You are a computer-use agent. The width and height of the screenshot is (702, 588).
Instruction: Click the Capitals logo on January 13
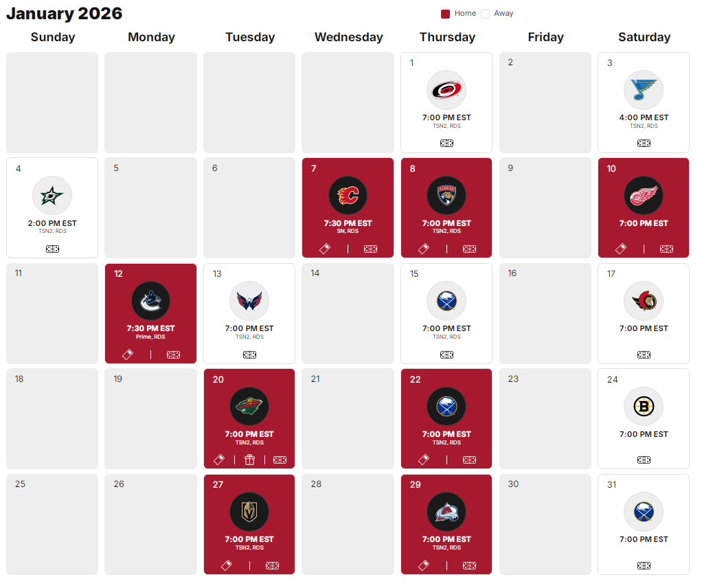click(249, 300)
